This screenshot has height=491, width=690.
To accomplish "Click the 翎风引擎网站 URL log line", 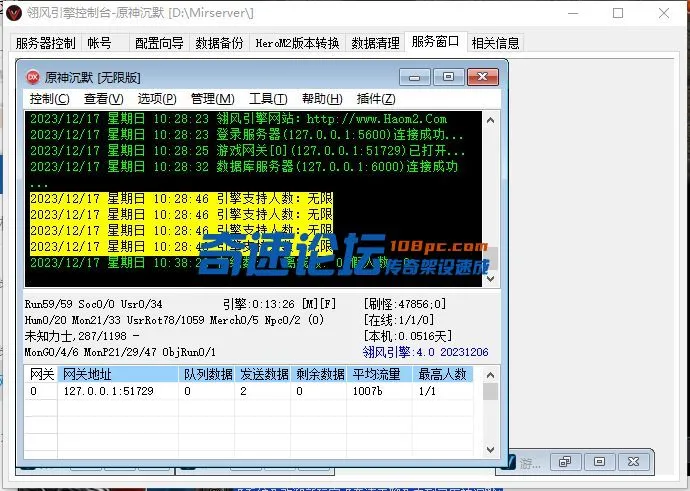I will 239,119.
